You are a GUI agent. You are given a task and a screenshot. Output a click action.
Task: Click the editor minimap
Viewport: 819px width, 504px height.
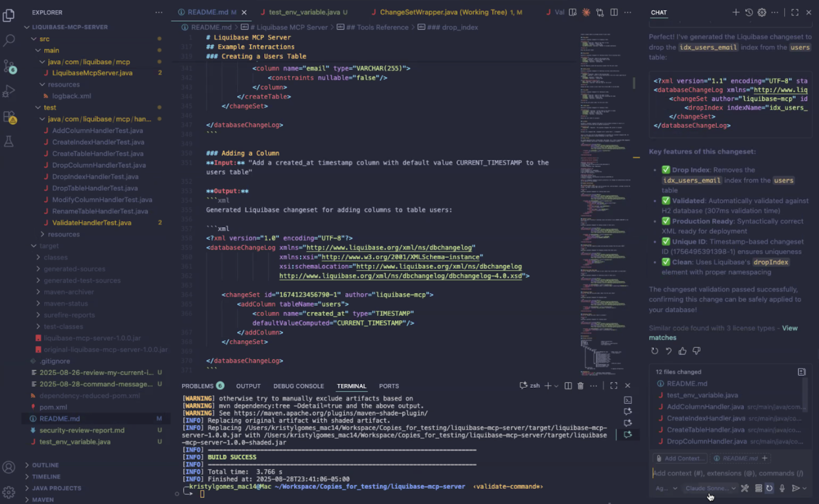point(605,203)
